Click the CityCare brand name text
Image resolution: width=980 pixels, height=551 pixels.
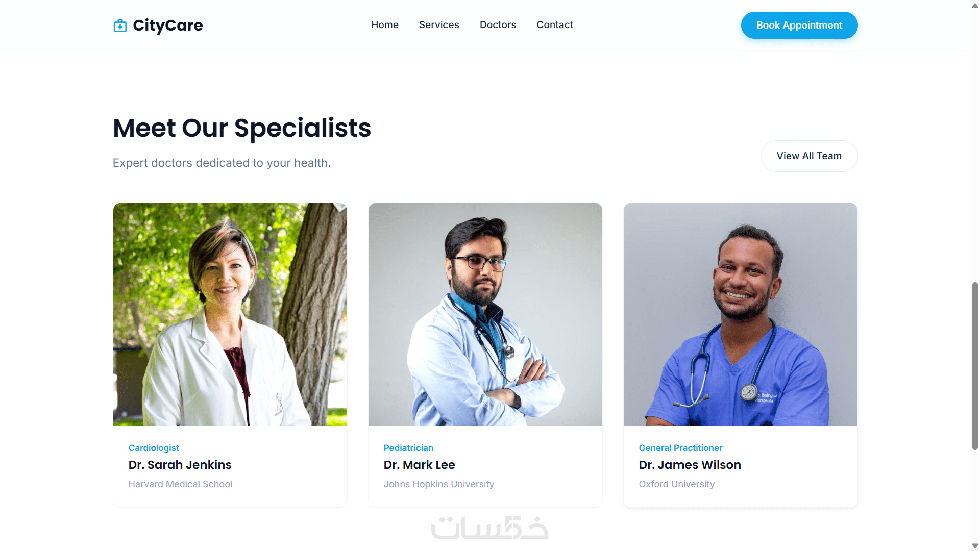point(168,25)
